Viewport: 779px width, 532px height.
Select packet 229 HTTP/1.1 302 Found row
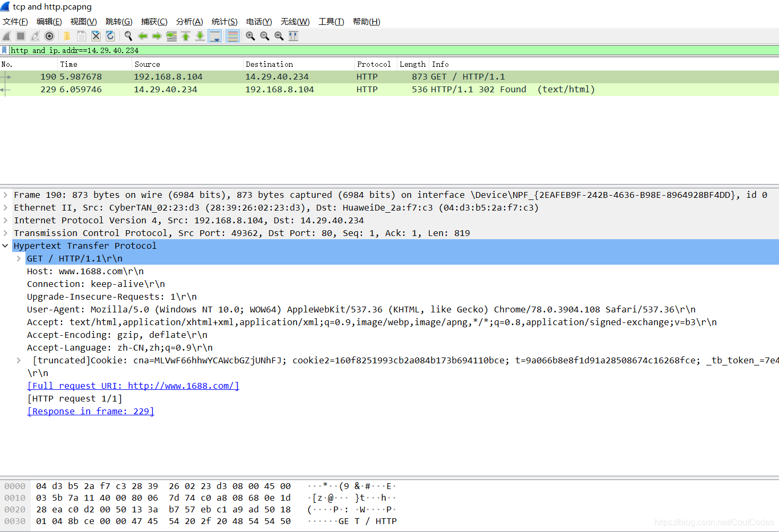[x=389, y=90]
